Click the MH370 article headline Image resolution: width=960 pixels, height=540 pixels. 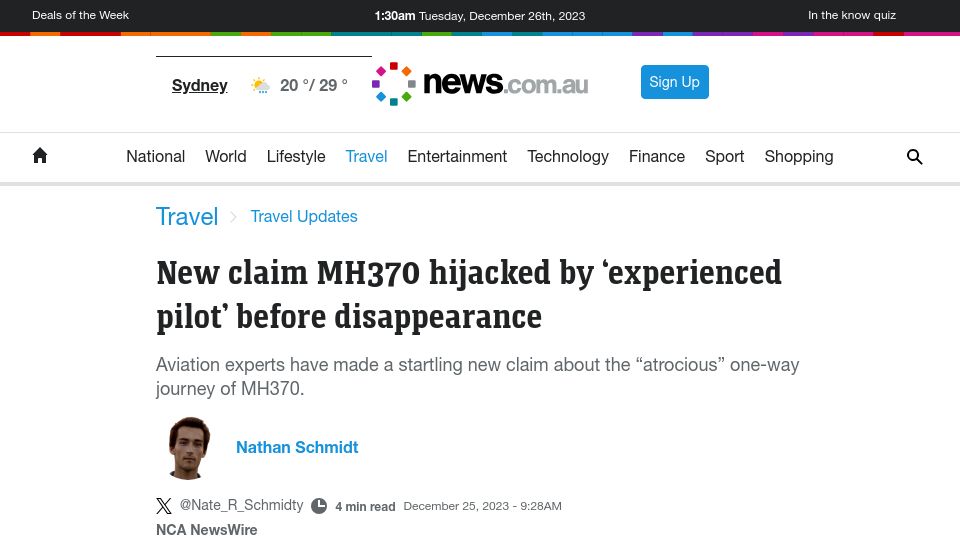468,294
